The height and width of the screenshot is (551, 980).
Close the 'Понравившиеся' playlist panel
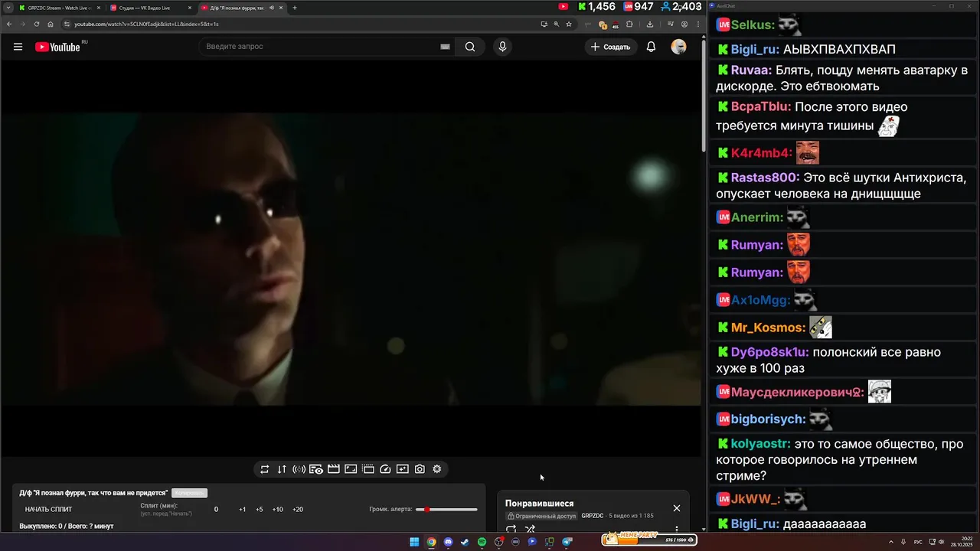pyautogui.click(x=676, y=508)
